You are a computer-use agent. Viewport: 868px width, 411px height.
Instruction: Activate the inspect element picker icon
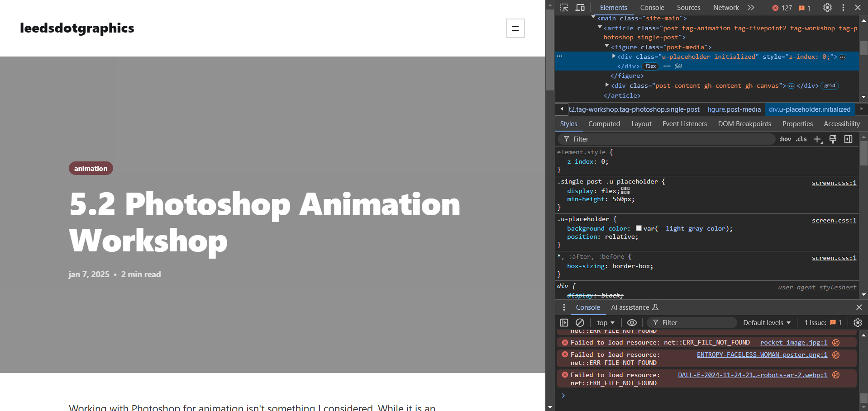click(x=564, y=8)
